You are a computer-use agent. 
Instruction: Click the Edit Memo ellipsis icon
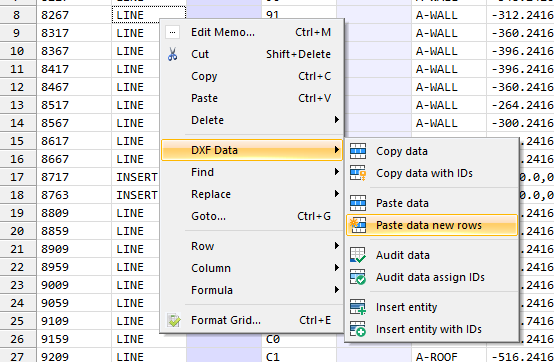click(x=172, y=32)
